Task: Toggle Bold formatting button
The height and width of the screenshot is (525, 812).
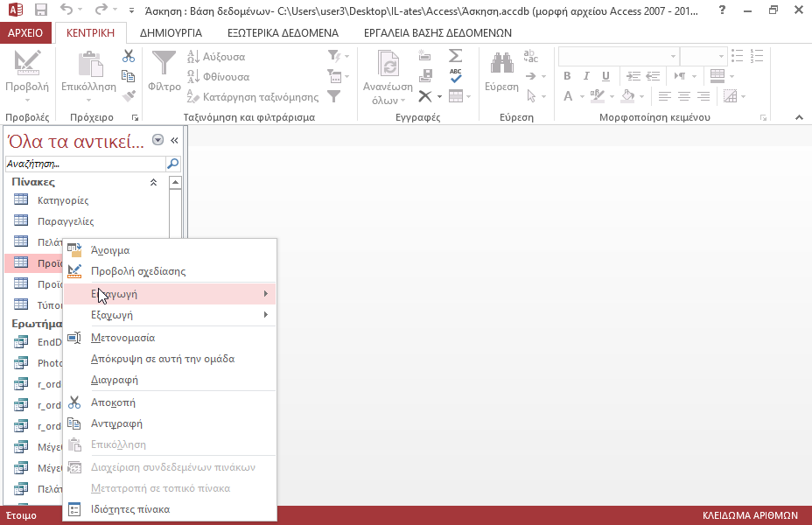Action: 567,76
